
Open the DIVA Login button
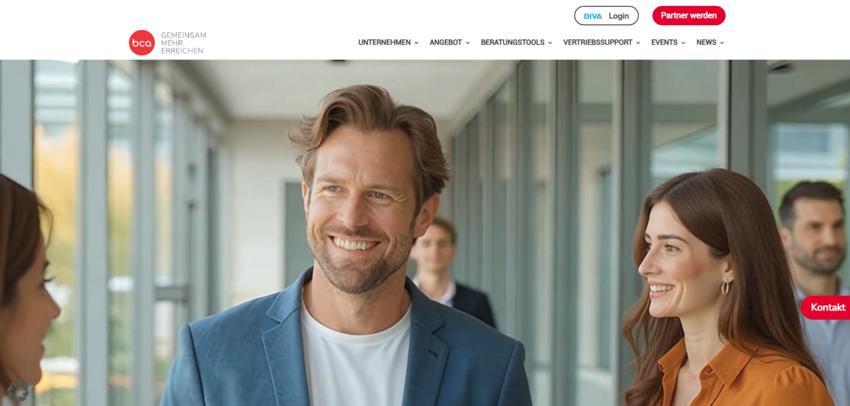coord(606,16)
